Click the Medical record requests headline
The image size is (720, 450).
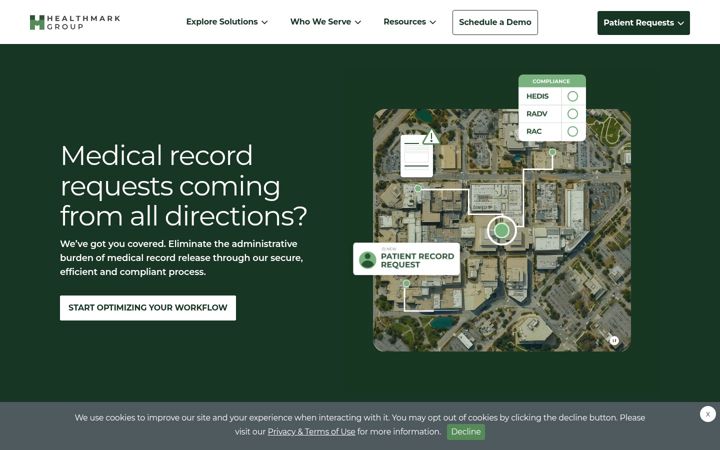[184, 186]
